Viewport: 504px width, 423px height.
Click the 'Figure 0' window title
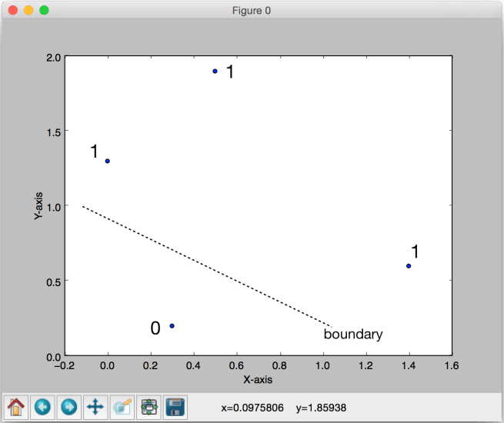click(252, 11)
